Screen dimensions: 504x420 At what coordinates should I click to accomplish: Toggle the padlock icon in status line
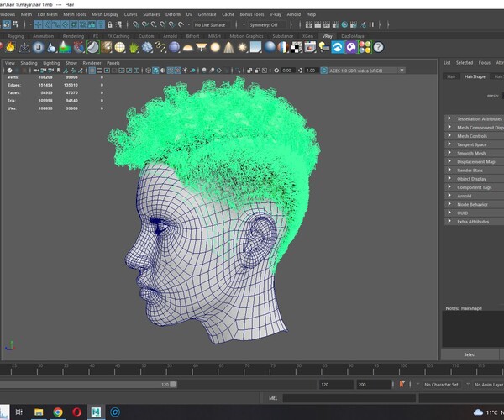109,24
